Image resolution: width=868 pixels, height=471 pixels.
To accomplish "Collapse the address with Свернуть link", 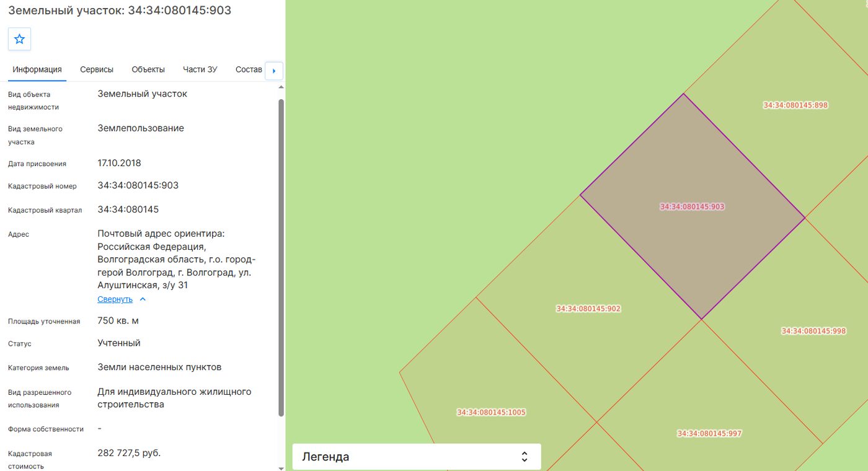I will [x=115, y=299].
